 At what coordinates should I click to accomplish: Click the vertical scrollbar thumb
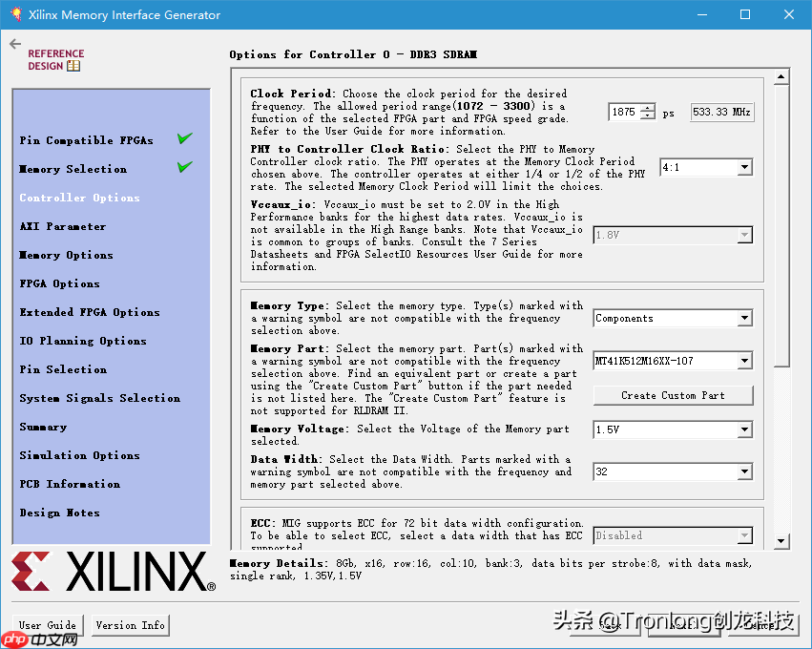781,226
